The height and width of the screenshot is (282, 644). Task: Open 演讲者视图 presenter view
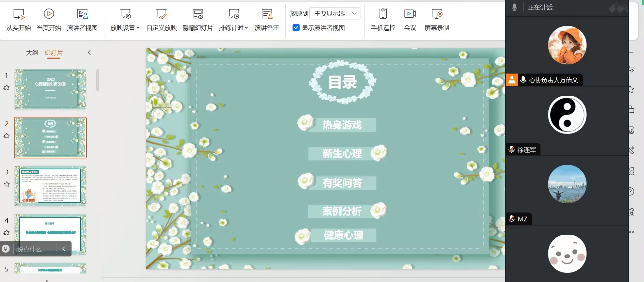[82, 14]
